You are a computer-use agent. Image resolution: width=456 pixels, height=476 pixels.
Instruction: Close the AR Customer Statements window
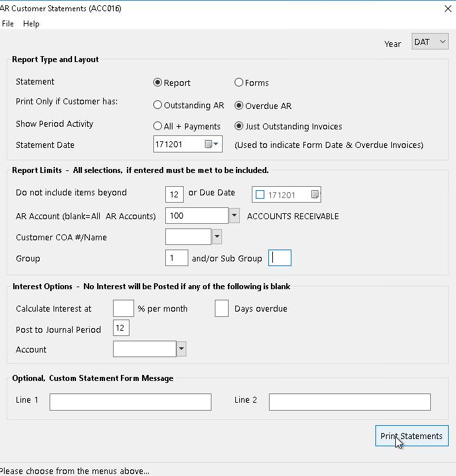tap(448, 9)
